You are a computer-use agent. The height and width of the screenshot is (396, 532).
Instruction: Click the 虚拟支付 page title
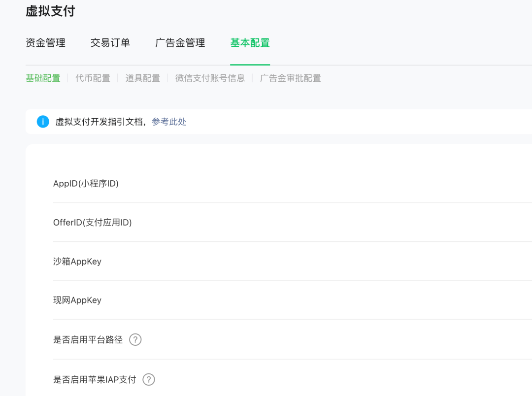[50, 11]
